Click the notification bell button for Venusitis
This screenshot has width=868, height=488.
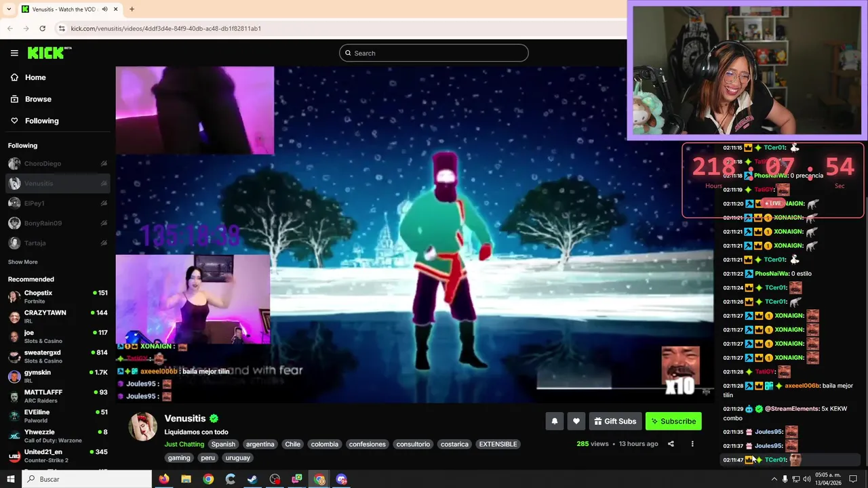click(554, 421)
